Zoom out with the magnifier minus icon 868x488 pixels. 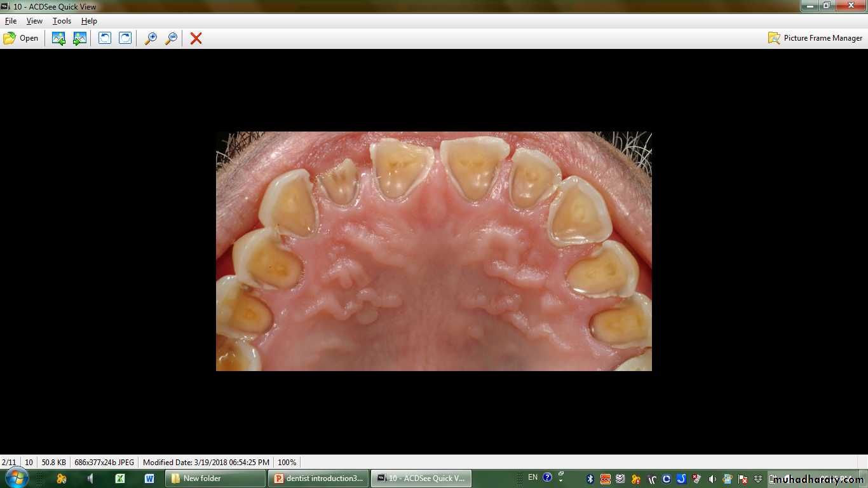click(171, 38)
